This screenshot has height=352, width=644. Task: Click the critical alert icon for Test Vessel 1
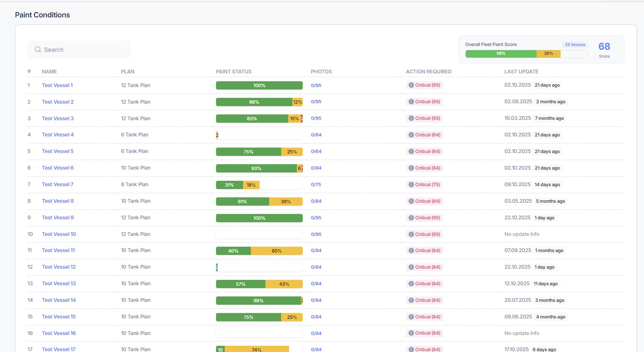coord(411,85)
